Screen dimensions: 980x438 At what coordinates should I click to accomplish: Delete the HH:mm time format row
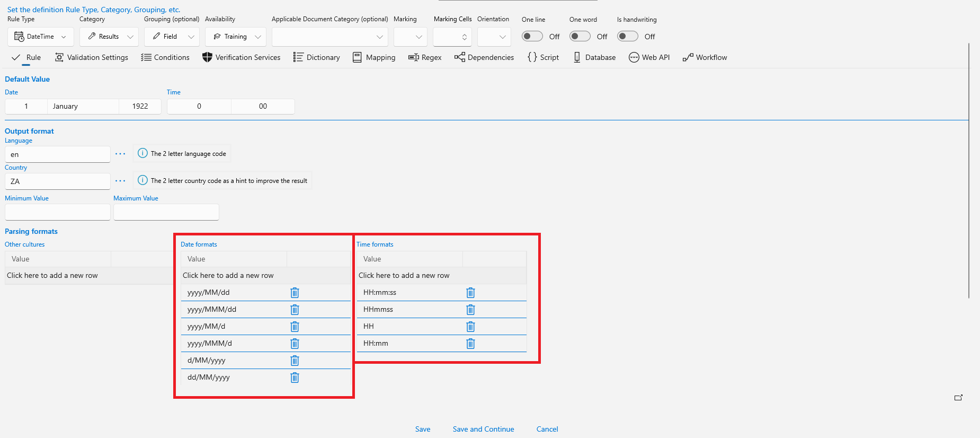[x=470, y=344]
